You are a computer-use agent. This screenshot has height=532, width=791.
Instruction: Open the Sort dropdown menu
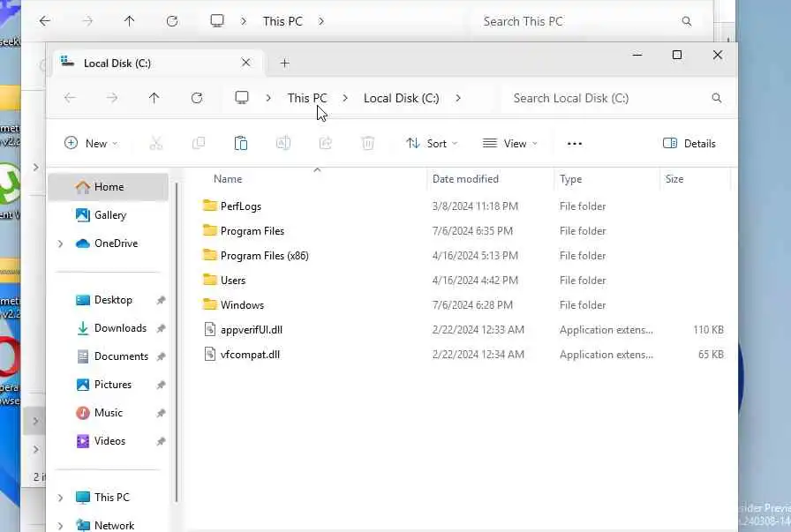tap(432, 144)
